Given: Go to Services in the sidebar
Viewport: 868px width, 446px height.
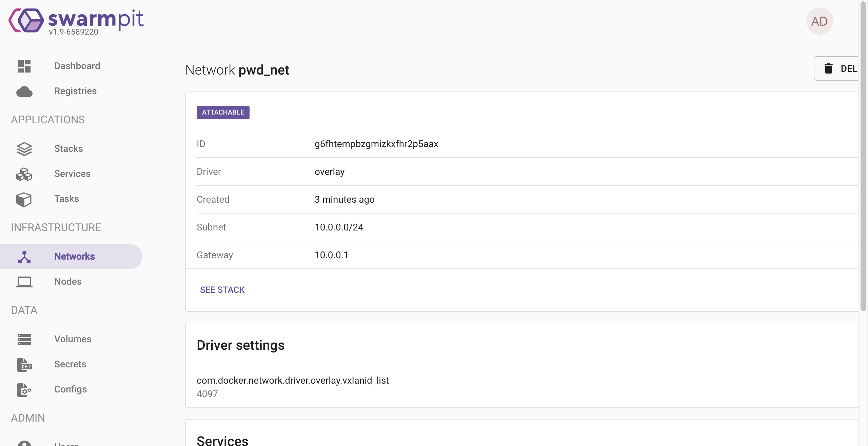Looking at the screenshot, I should tap(72, 174).
